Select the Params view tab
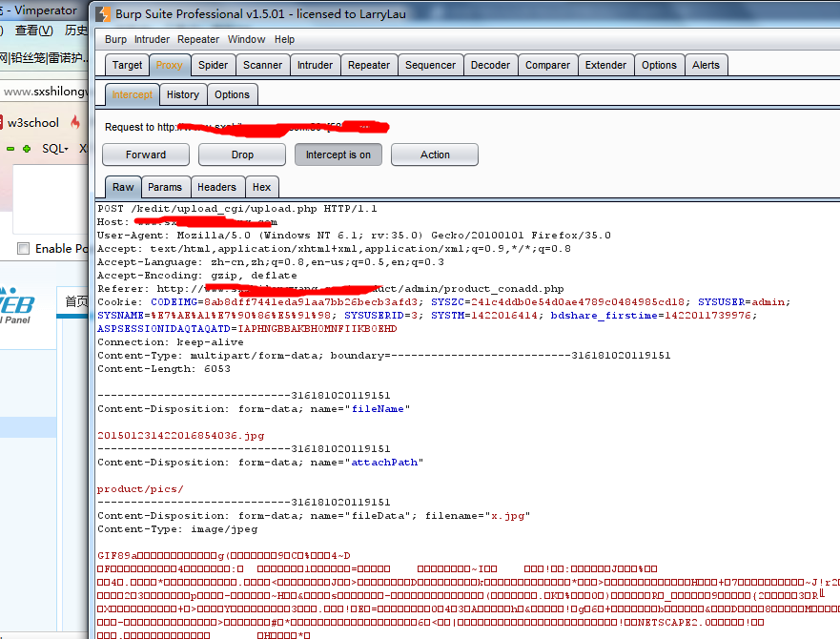840x639 pixels. [165, 187]
